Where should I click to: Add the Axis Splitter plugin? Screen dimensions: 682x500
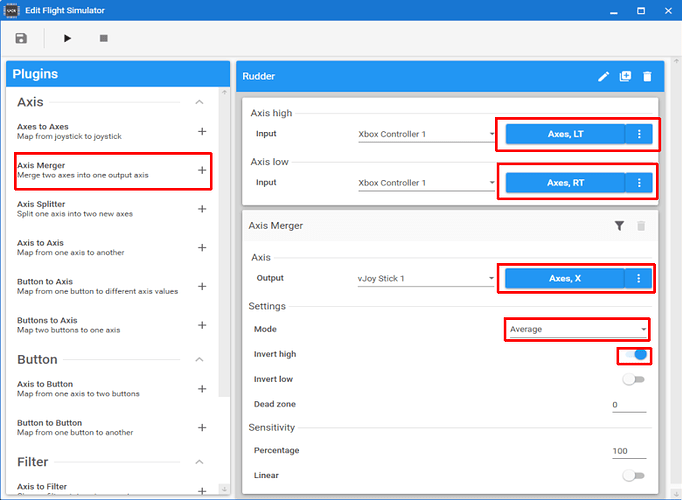(x=202, y=209)
